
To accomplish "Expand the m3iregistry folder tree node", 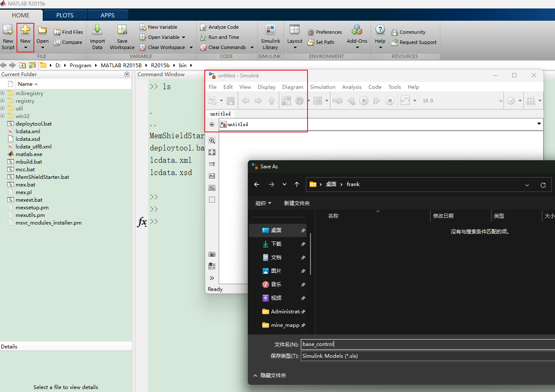I will (x=3, y=93).
